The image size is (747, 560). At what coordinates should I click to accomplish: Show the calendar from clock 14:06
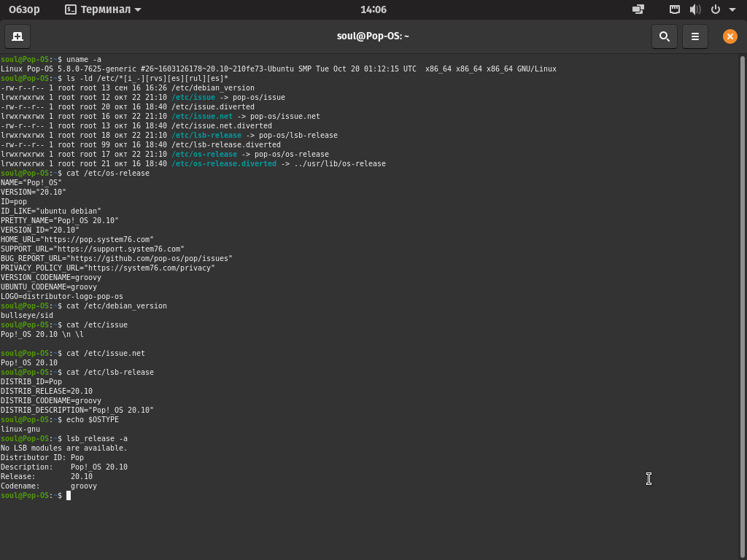tap(373, 9)
